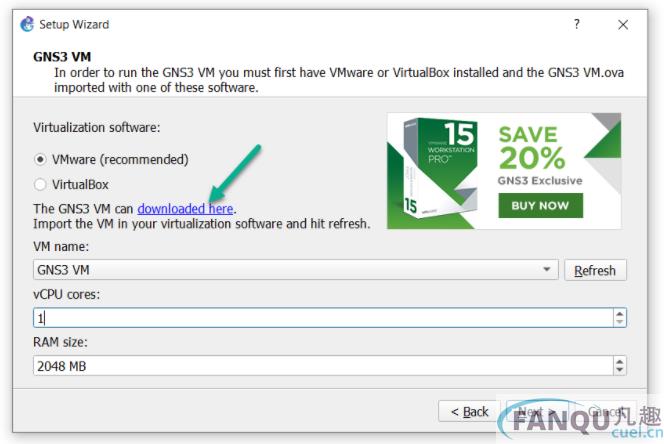Expand the VM name dropdown
Image resolution: width=664 pixels, height=444 pixels.
(547, 269)
